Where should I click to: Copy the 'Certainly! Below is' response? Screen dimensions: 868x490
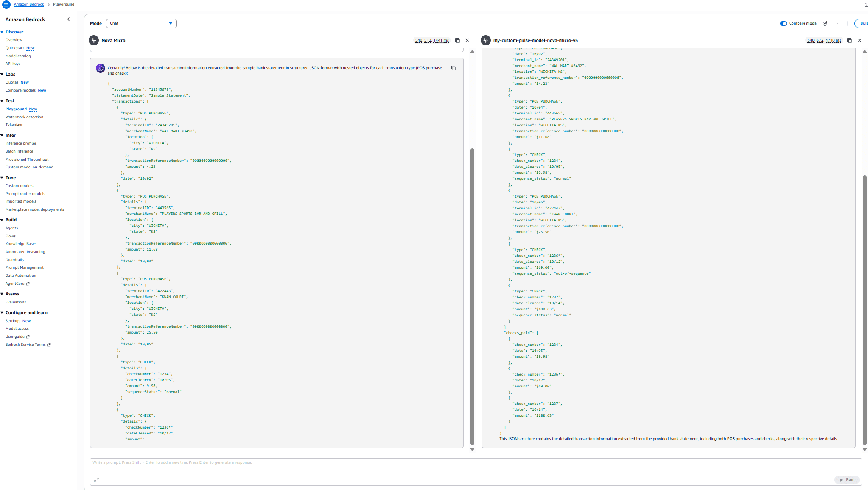click(x=454, y=68)
